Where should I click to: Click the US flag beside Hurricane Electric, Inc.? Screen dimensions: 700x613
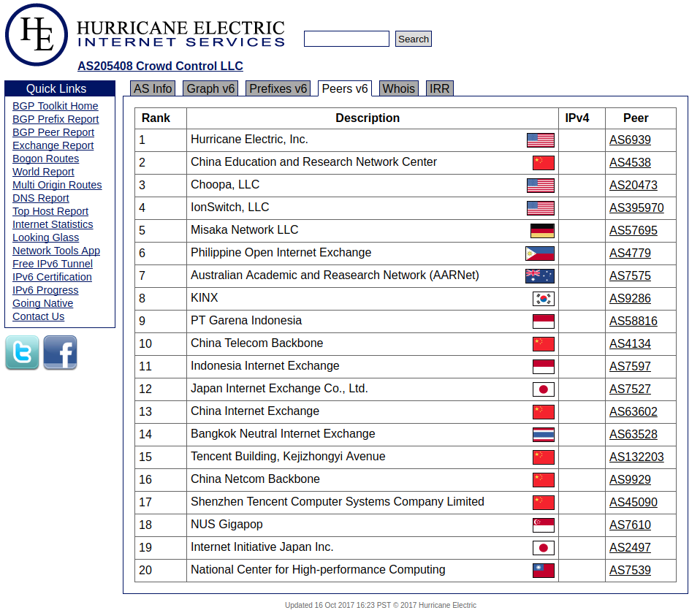(x=541, y=140)
